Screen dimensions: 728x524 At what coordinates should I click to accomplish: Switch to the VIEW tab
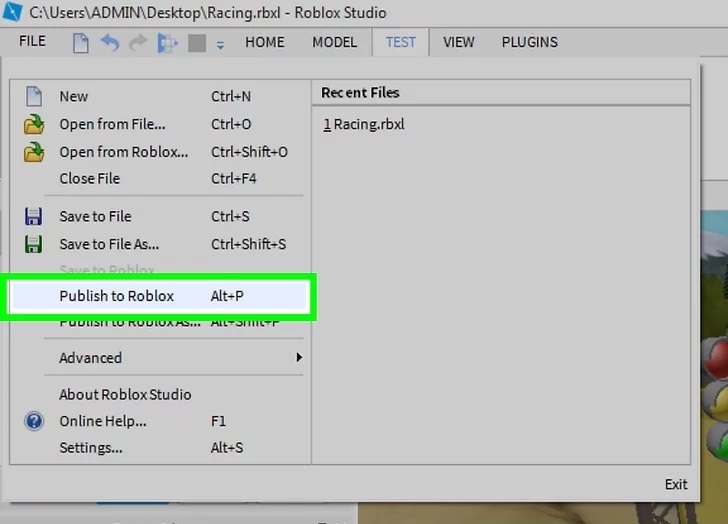[x=459, y=42]
